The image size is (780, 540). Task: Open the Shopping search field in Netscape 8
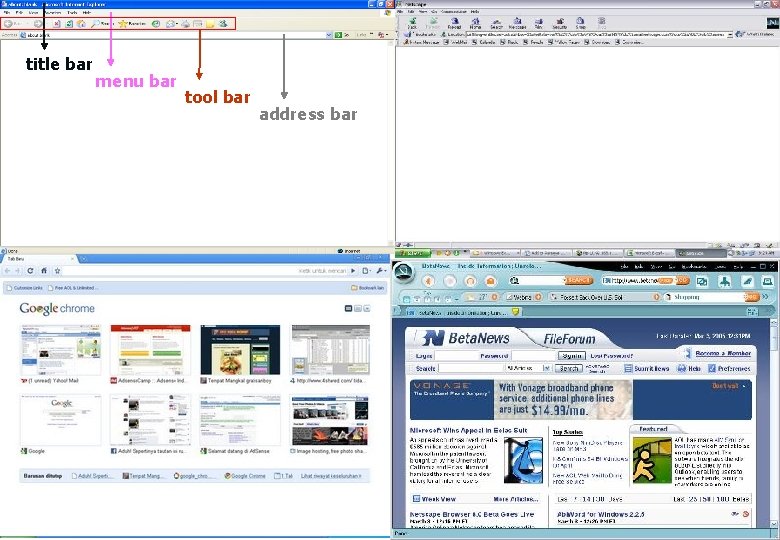[703, 297]
